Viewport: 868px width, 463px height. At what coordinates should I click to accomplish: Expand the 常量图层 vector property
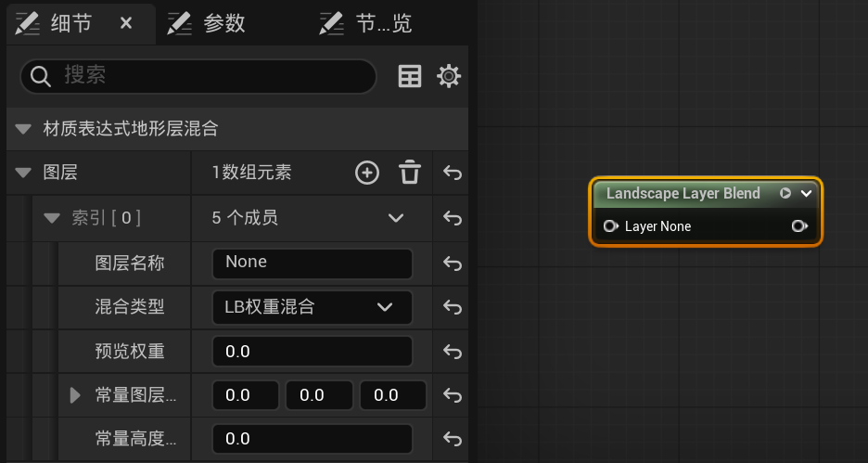(76, 395)
